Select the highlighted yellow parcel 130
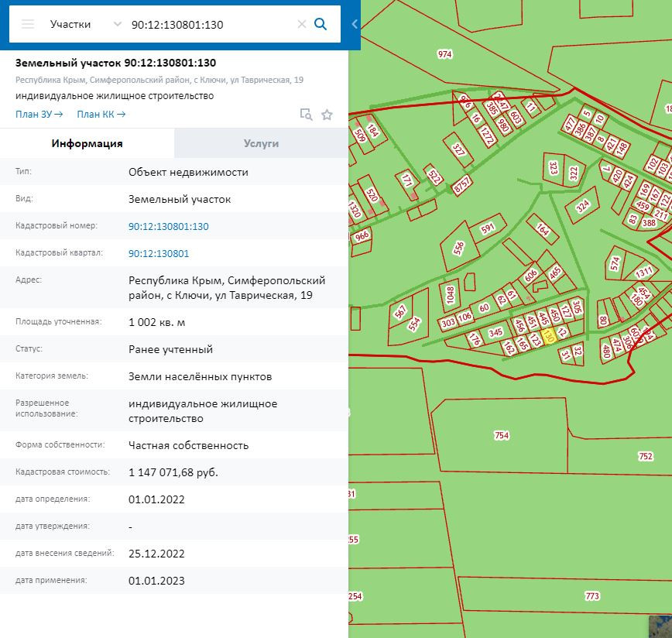Image resolution: width=672 pixels, height=638 pixels. tap(549, 335)
